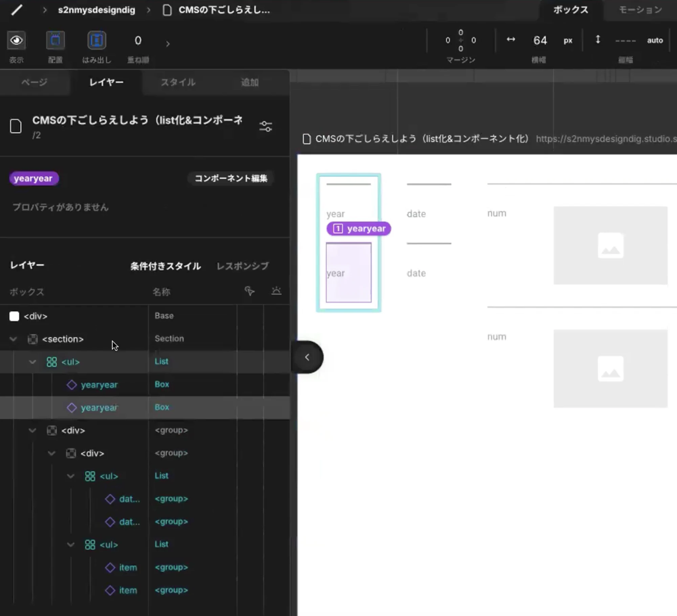Open page settings sliders icon

pyautogui.click(x=265, y=127)
